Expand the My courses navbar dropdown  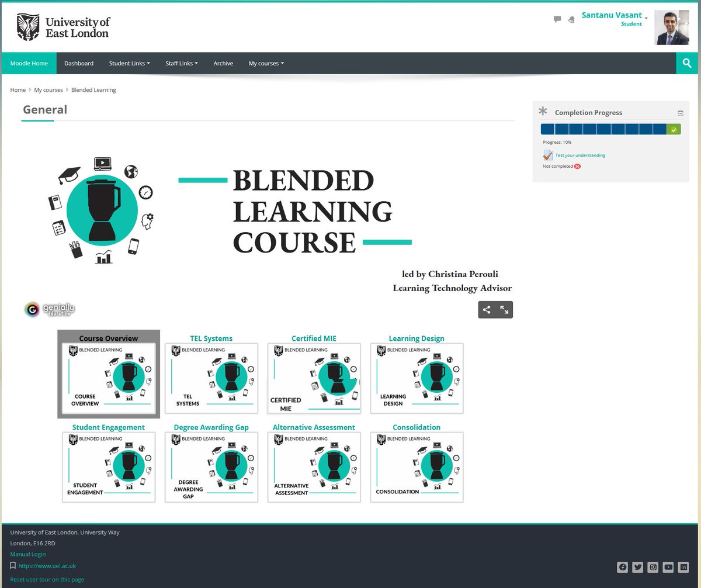point(266,63)
